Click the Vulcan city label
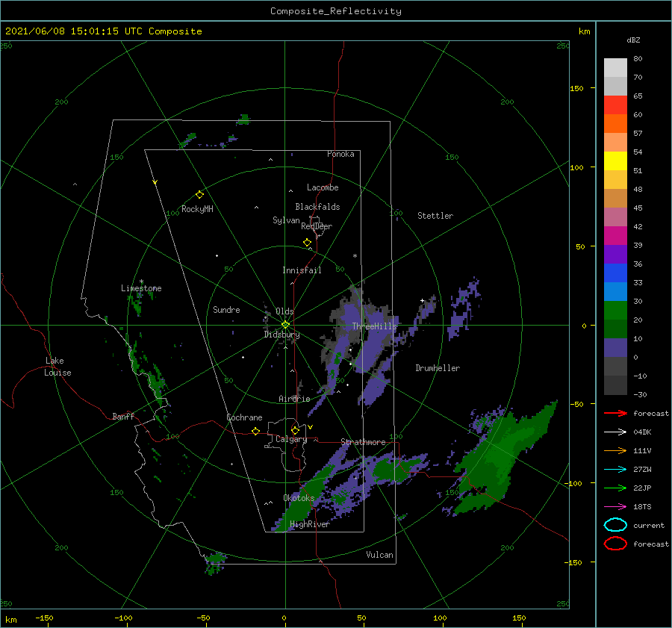Image resolution: width=672 pixels, height=628 pixels. 380,555
